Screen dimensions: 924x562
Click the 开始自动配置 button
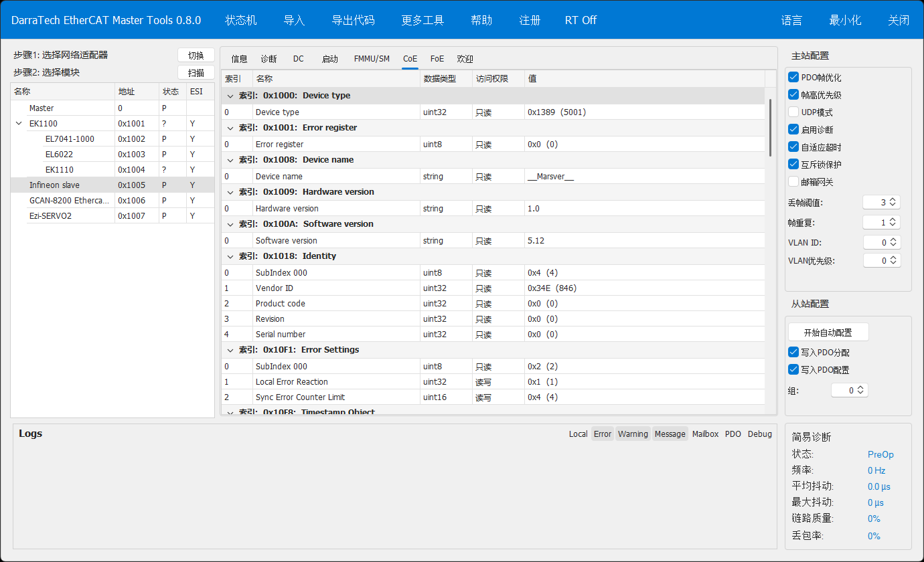tap(828, 333)
